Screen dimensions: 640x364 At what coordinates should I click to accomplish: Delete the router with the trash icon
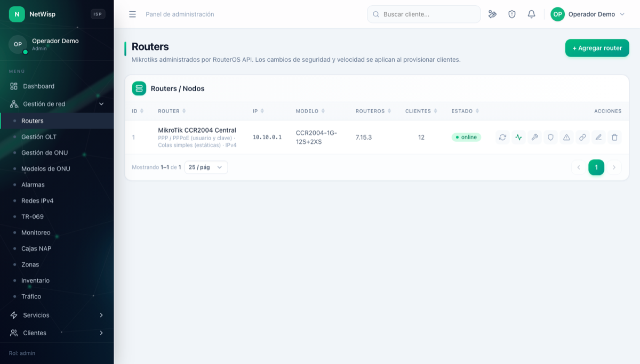[x=614, y=137]
